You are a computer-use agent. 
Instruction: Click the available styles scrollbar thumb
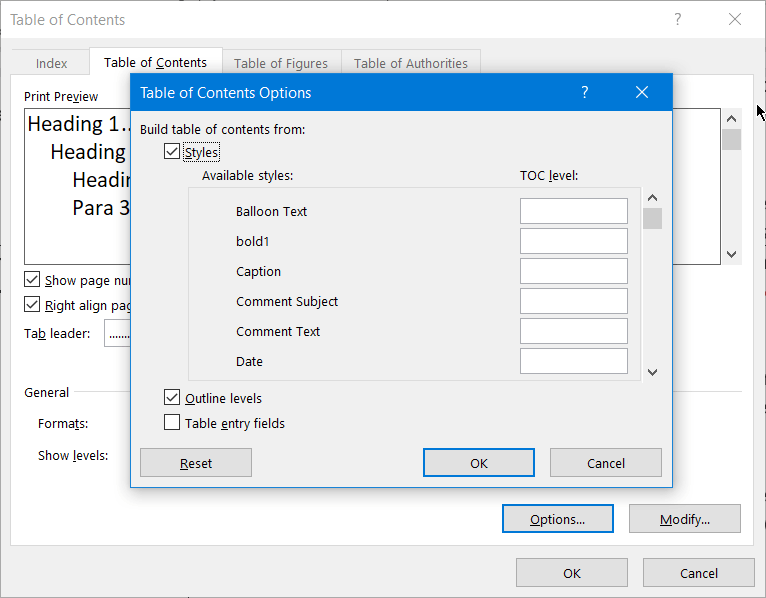652,218
